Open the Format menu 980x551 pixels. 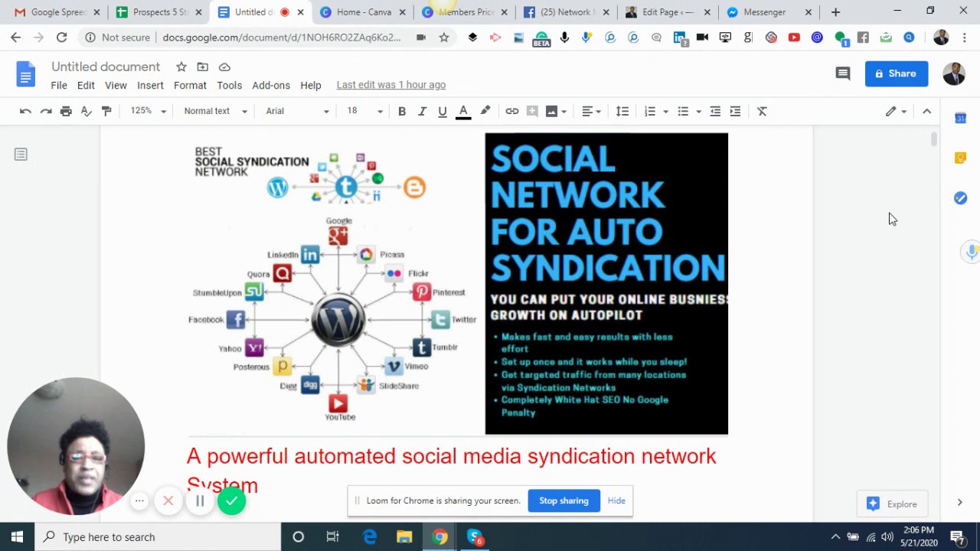190,85
